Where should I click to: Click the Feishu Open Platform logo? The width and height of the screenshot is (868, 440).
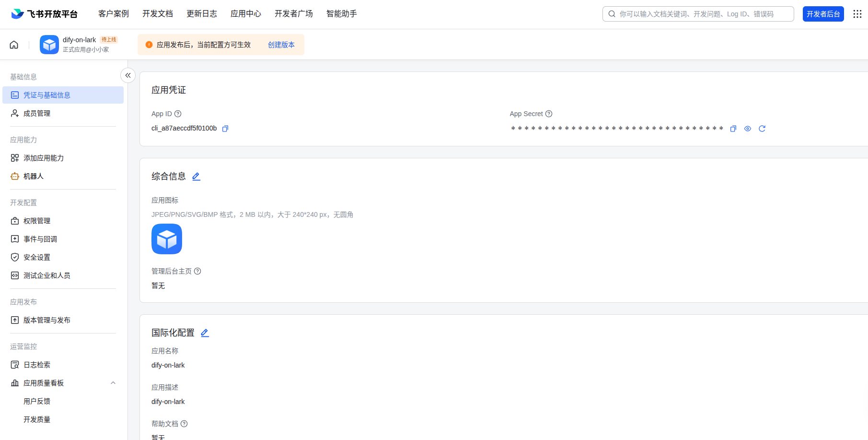coord(44,14)
